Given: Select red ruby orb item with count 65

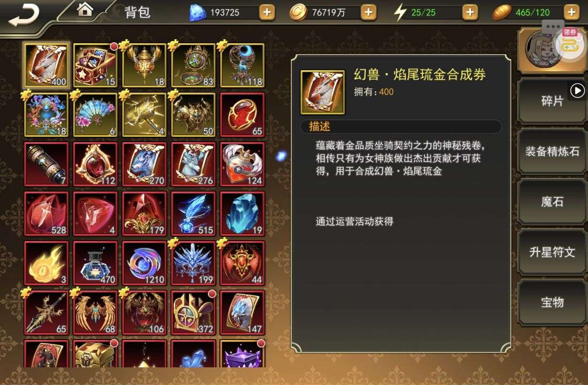Looking at the screenshot, I should [242, 114].
